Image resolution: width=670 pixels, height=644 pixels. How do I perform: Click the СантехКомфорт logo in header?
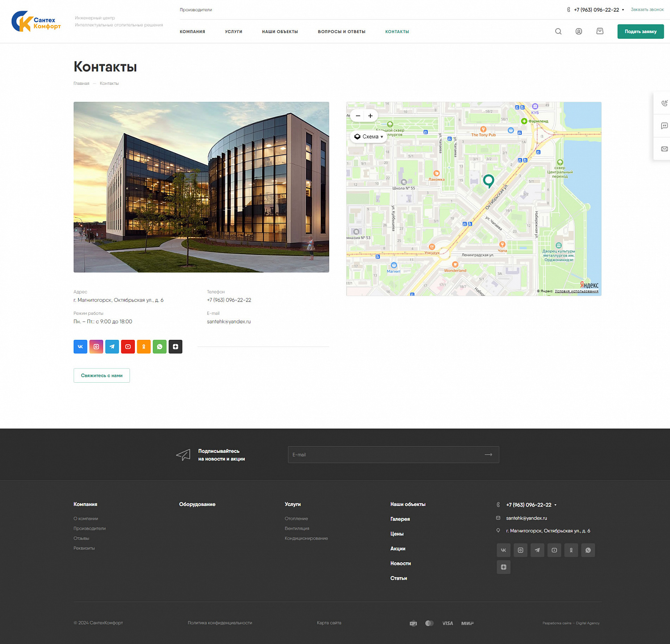click(36, 21)
